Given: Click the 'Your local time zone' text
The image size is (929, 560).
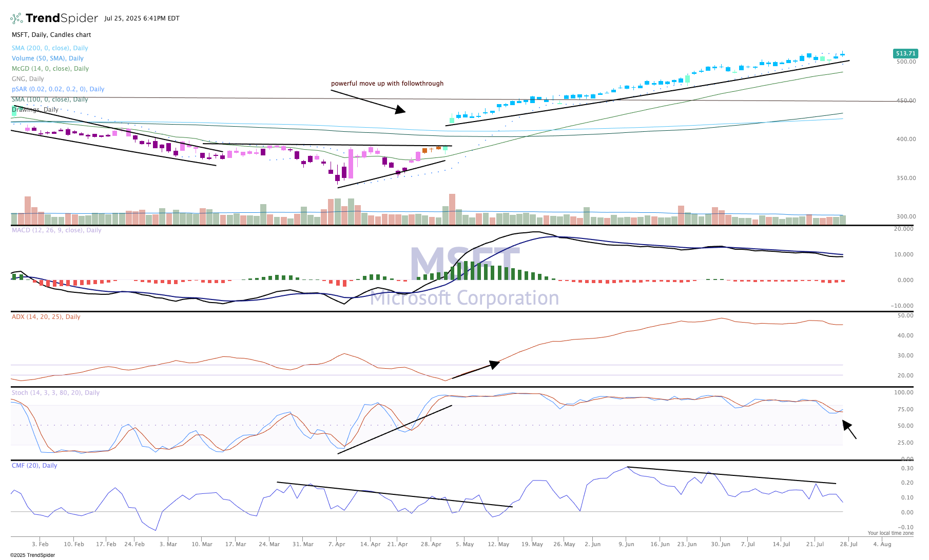Looking at the screenshot, I should tap(891, 533).
